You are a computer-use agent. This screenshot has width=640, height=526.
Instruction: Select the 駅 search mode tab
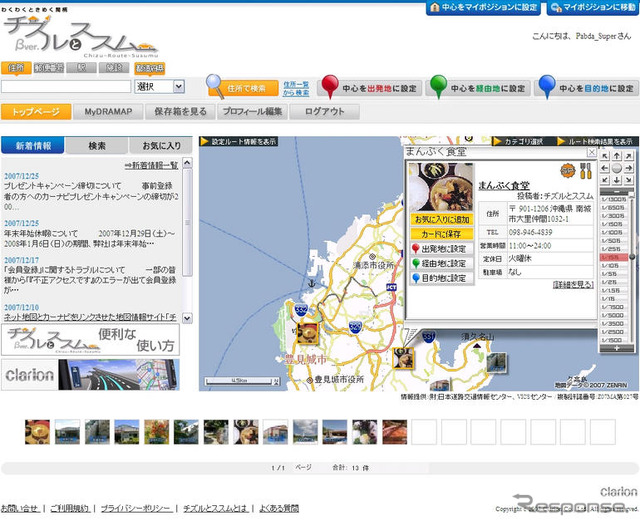[x=81, y=68]
